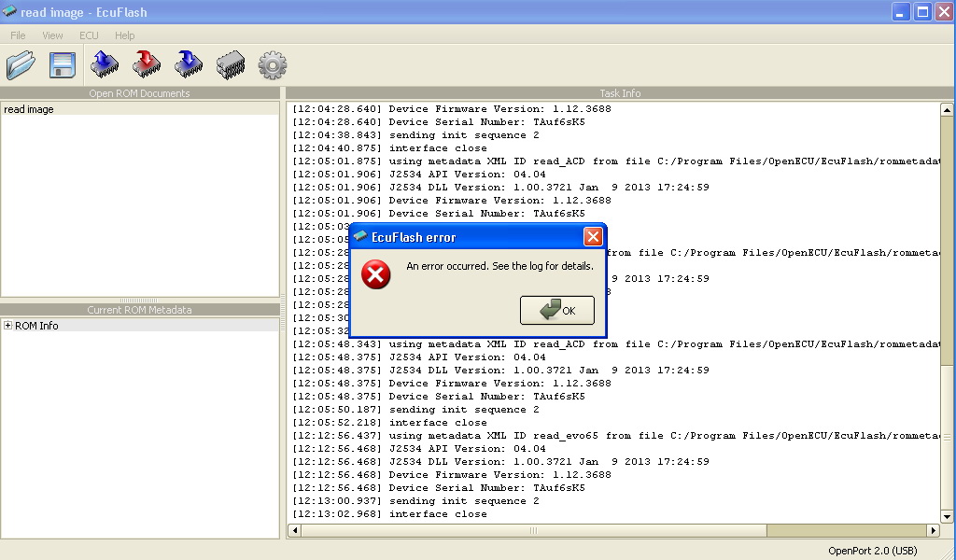
Task: Click the horizontal scrollbar thumb in the log
Action: pyautogui.click(x=534, y=531)
